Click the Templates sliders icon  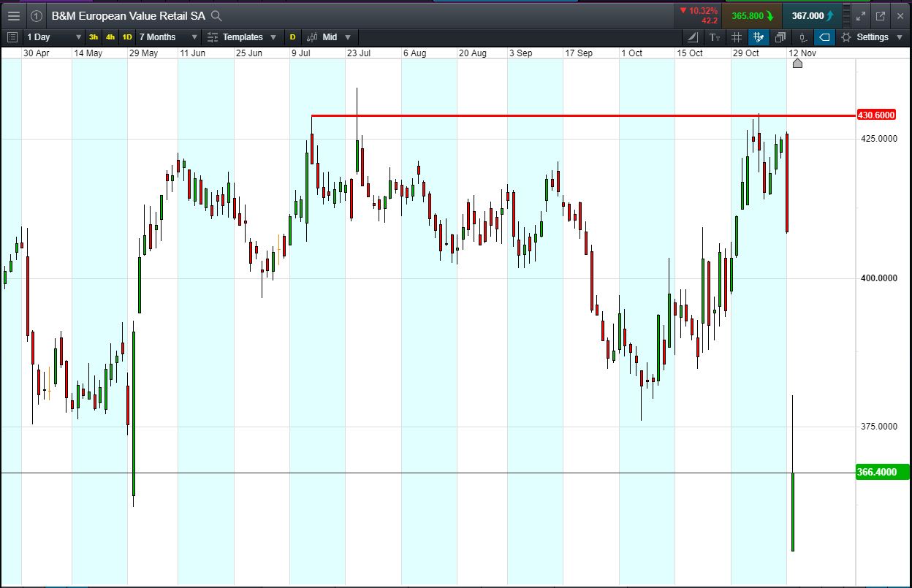point(213,37)
